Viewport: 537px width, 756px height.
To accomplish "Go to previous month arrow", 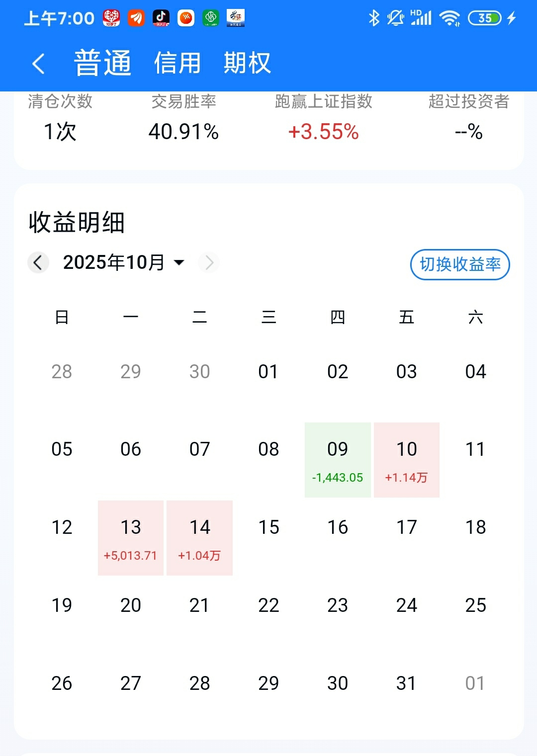I will tap(38, 262).
